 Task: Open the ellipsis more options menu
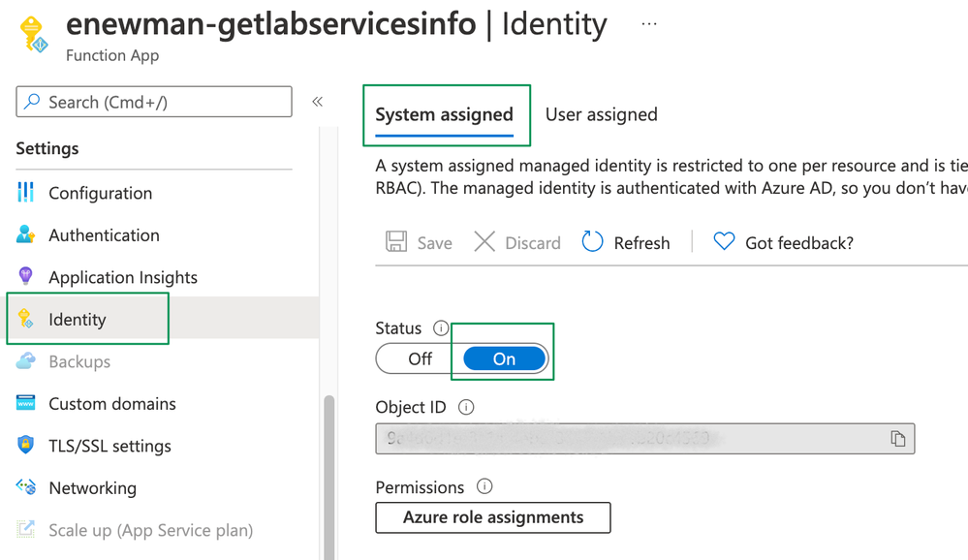pos(649,24)
